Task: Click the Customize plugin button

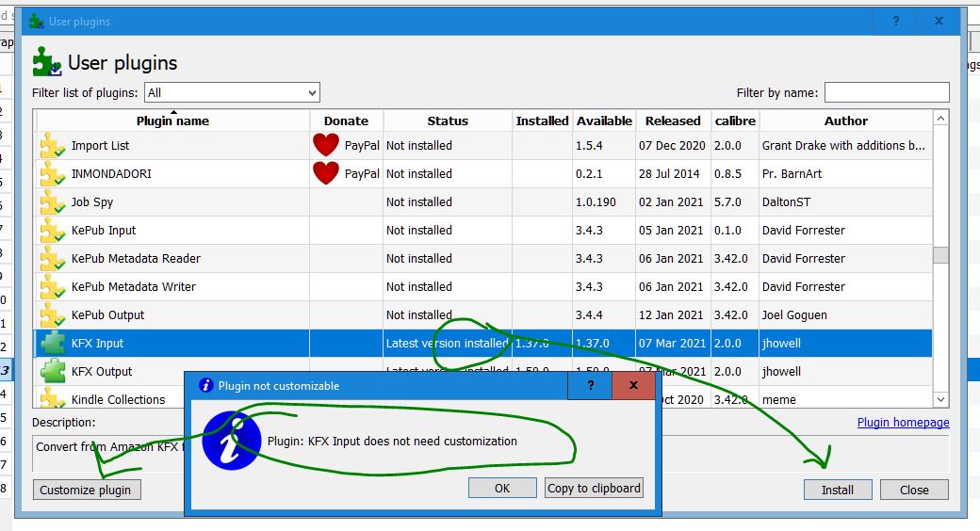Action: (x=86, y=490)
